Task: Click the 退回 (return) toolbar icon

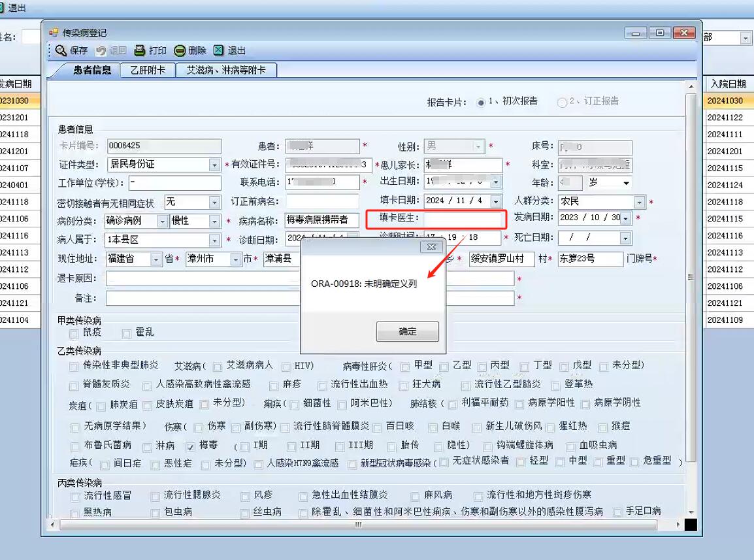Action: pos(101,50)
